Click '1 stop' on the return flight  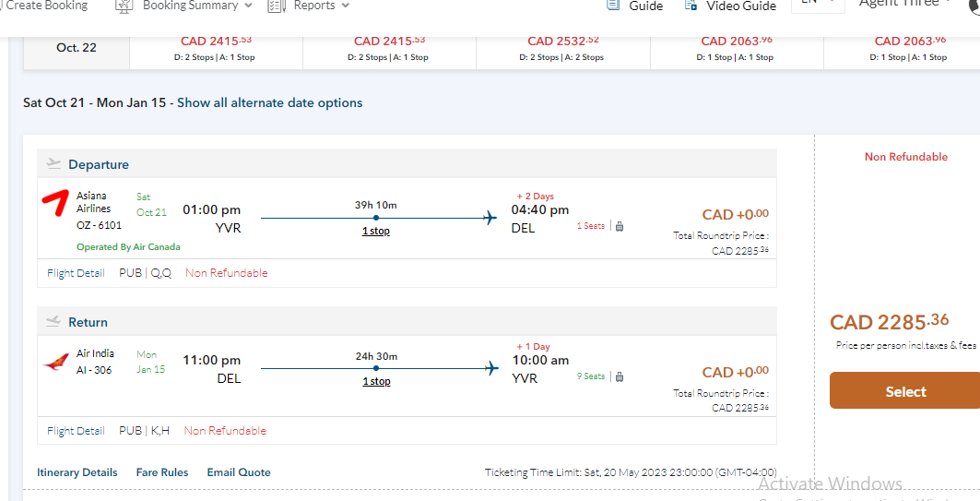[x=375, y=381]
